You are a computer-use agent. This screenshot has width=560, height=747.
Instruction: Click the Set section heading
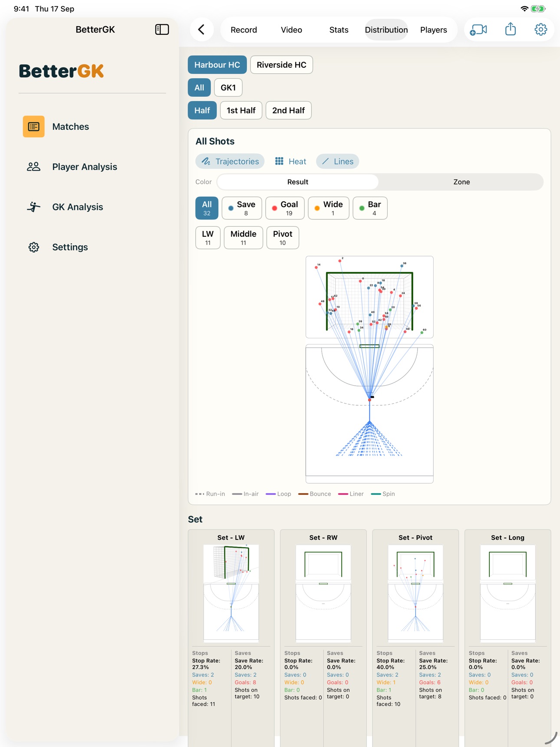[x=195, y=519]
